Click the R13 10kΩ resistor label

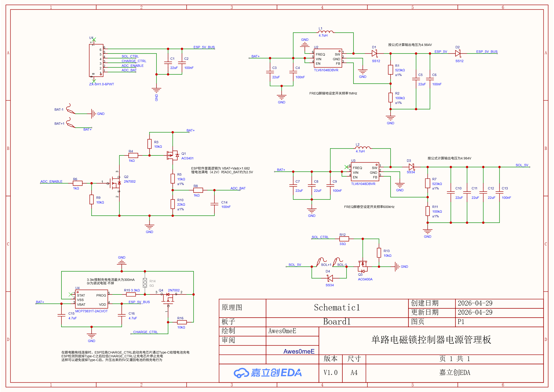pos(387,253)
